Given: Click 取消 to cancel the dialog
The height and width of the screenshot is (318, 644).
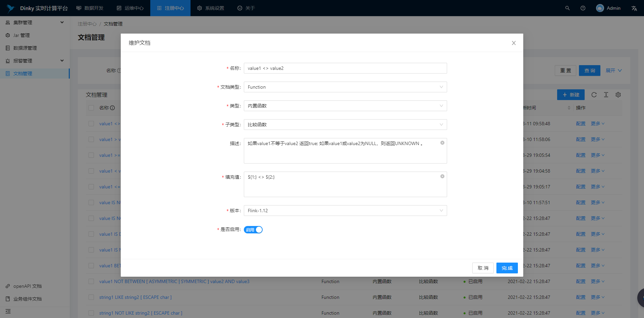Looking at the screenshot, I should pyautogui.click(x=483, y=268).
